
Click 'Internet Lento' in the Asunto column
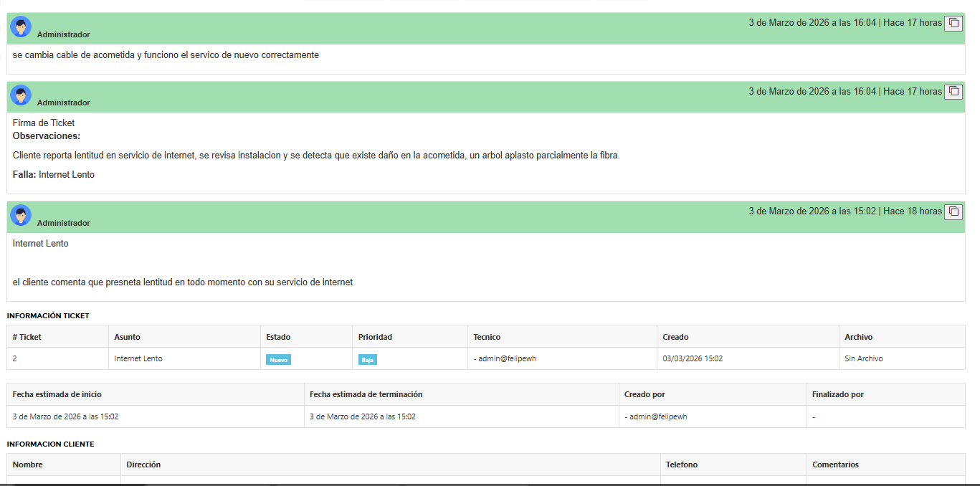pyautogui.click(x=138, y=358)
